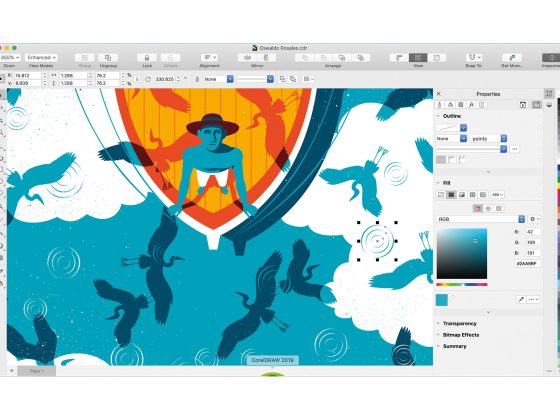Open the Alignment dropdown

(209, 58)
